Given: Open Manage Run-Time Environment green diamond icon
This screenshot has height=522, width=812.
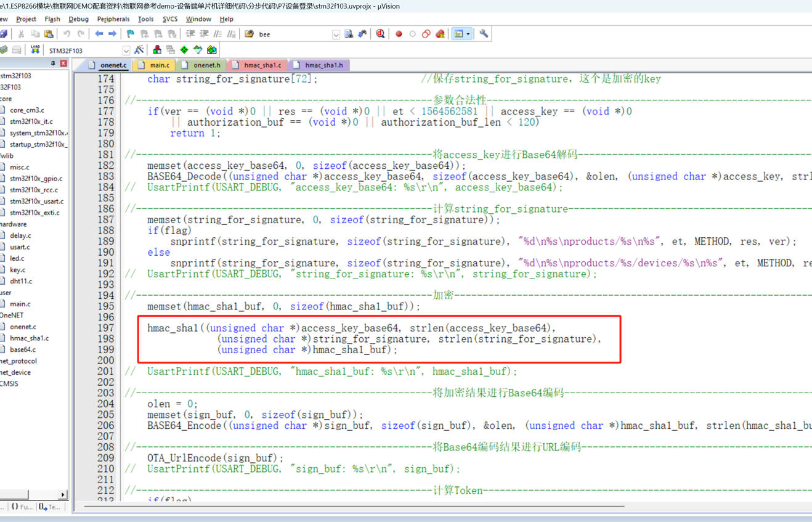Looking at the screenshot, I should point(184,49).
